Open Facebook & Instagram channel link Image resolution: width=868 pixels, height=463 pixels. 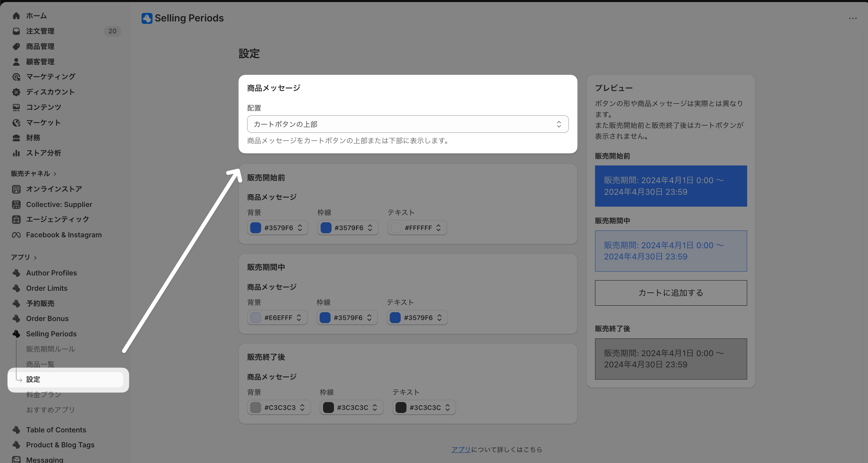click(x=64, y=235)
